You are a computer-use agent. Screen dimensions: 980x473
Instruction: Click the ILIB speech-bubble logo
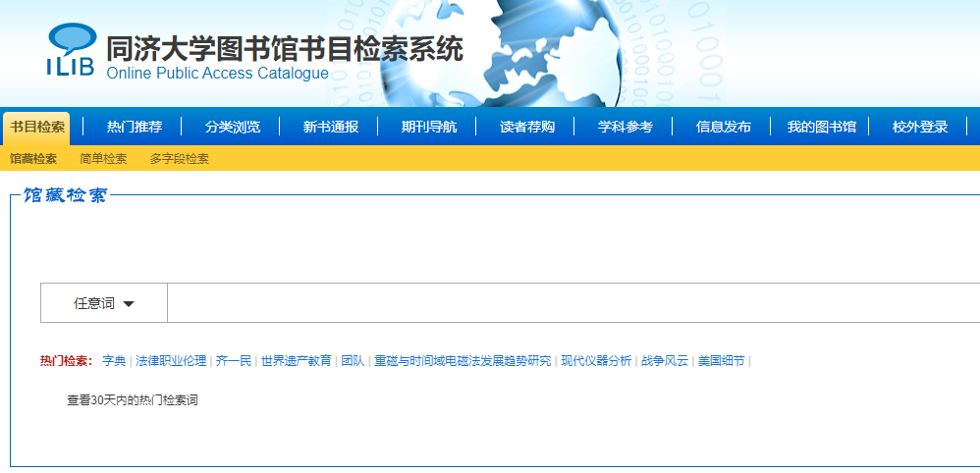(72, 49)
